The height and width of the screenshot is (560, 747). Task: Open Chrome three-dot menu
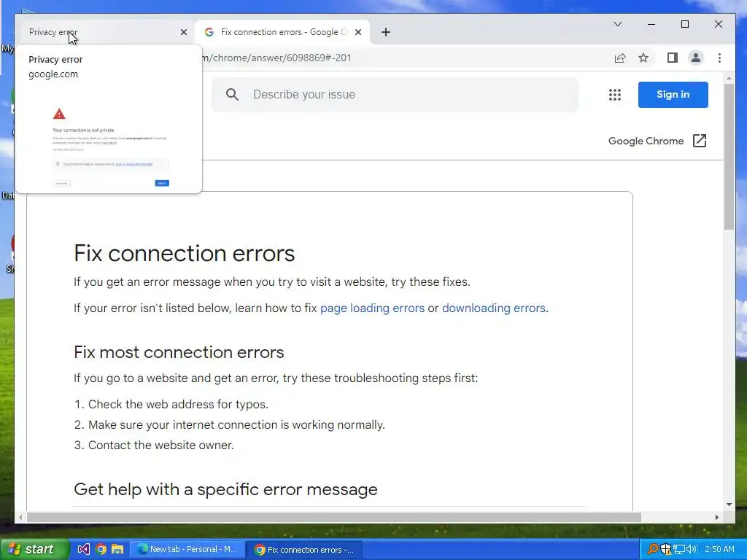point(719,58)
